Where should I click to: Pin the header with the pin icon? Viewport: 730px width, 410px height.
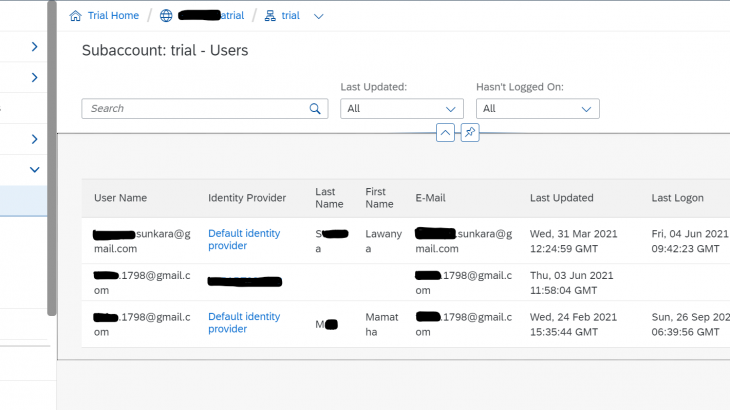470,133
